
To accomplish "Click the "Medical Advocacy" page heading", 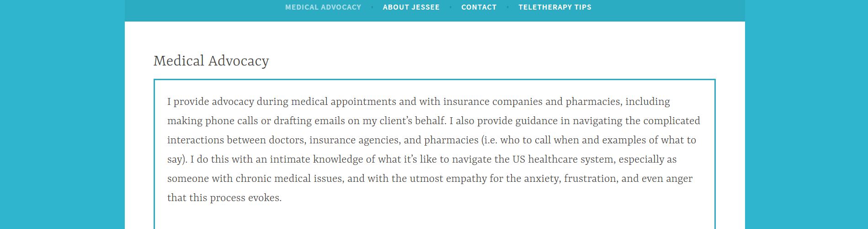I will pos(211,61).
